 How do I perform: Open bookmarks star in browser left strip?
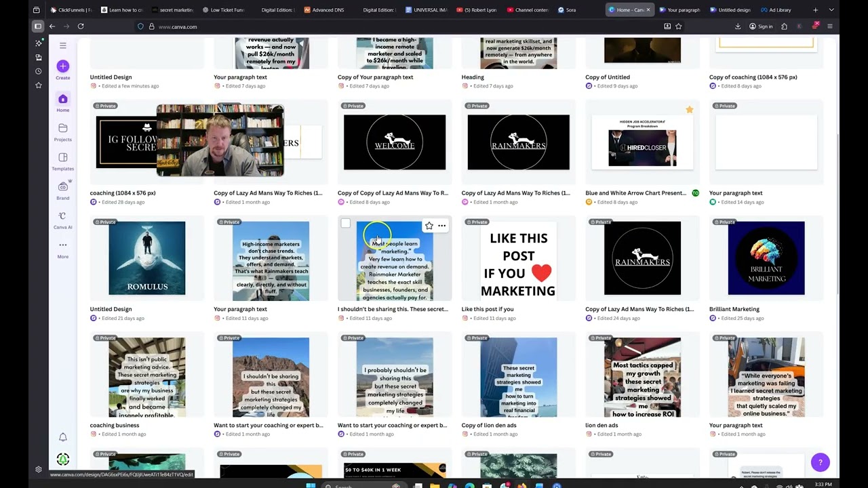(x=38, y=85)
